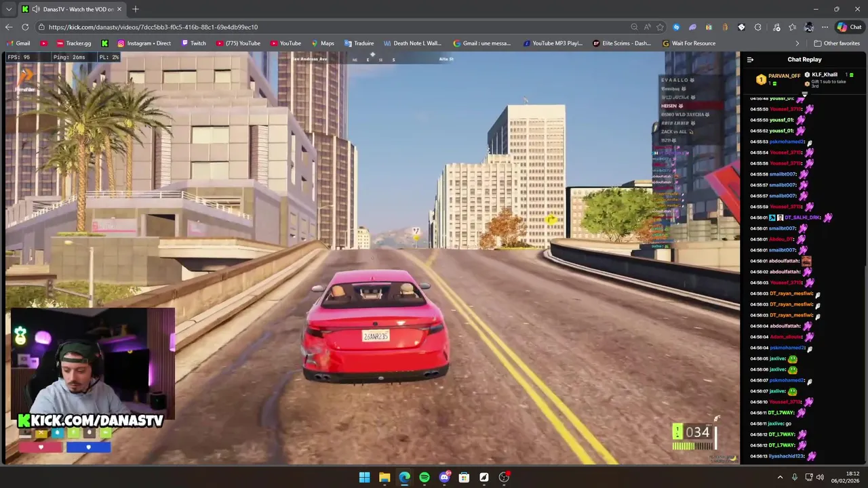This screenshot has height=488, width=868.
Task: Open the Shazam extension icon
Action: tap(676, 27)
